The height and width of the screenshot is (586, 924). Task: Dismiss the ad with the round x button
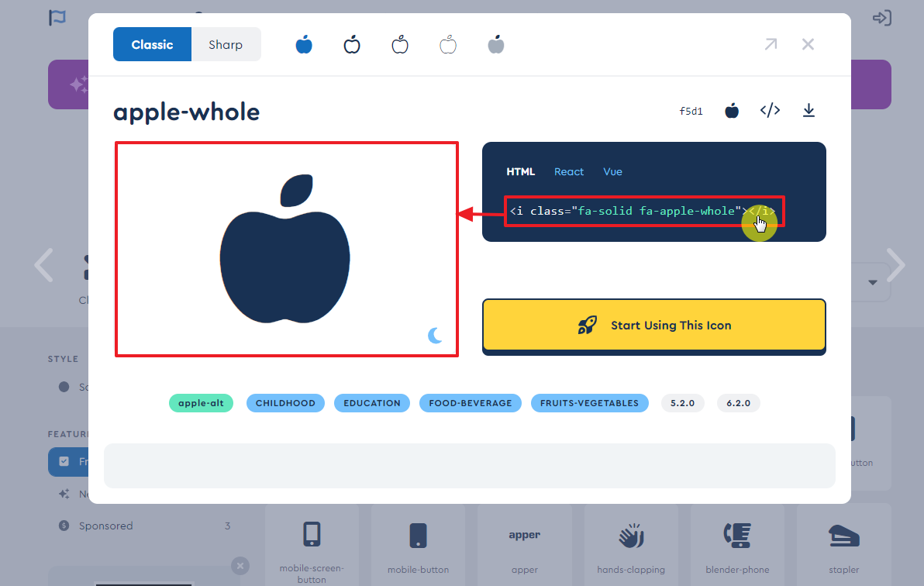[x=240, y=566]
